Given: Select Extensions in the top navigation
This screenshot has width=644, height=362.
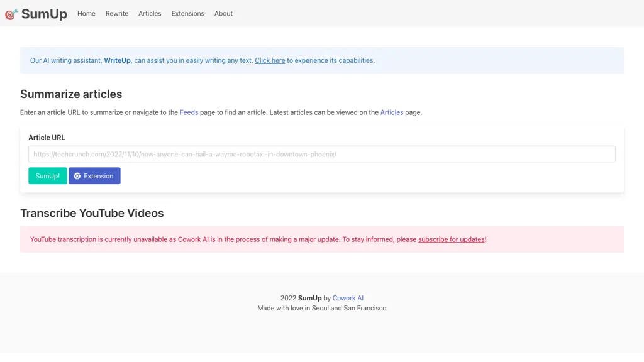Looking at the screenshot, I should [187, 14].
